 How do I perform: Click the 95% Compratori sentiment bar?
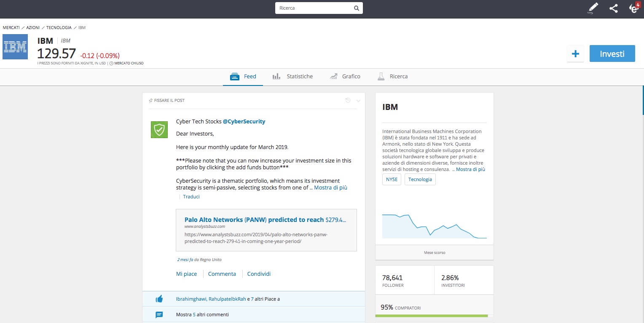[435, 315]
